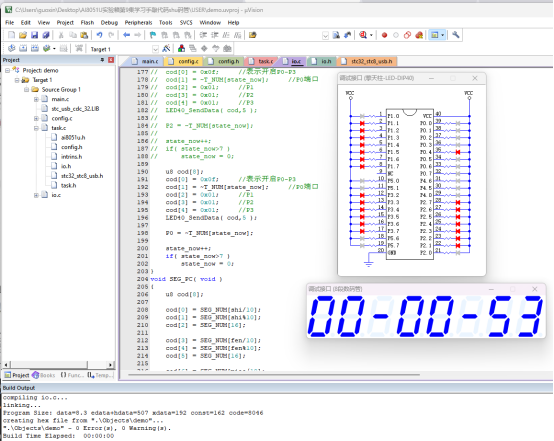
Task: Select io.h file in project tree
Action: click(66, 166)
